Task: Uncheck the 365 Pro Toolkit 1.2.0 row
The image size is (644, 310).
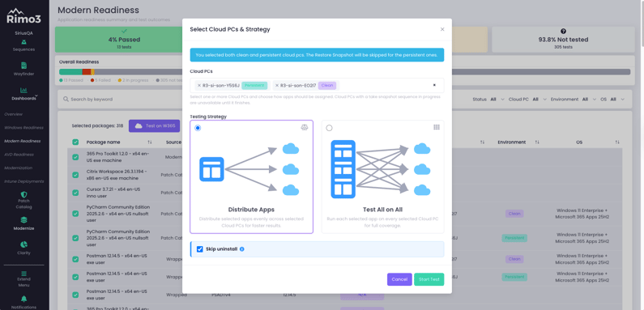Action: tap(75, 157)
